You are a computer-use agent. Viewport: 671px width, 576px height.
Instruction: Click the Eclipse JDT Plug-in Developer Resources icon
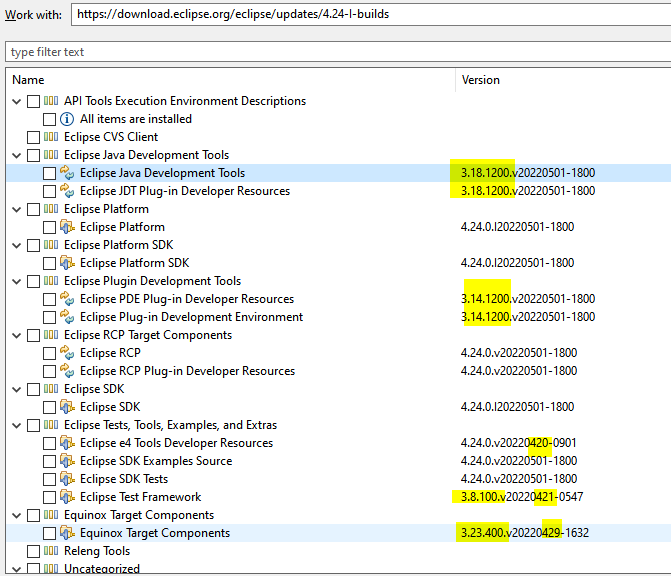[68, 191]
